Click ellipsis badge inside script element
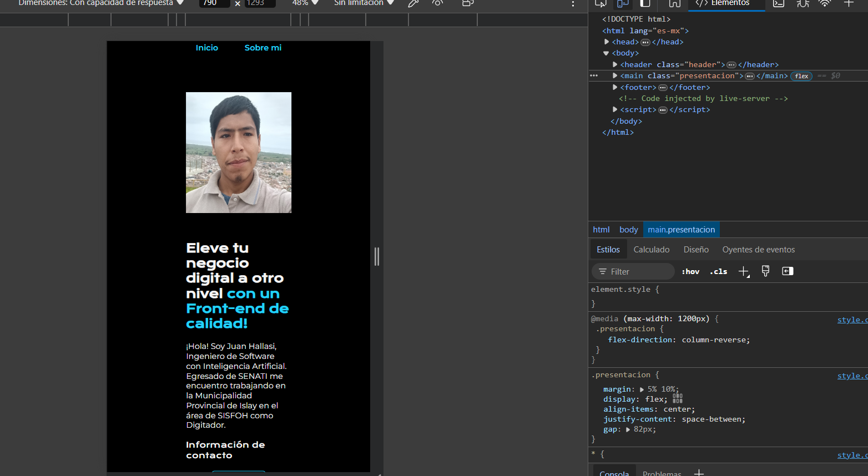Viewport: 868px width, 476px height. [663, 110]
